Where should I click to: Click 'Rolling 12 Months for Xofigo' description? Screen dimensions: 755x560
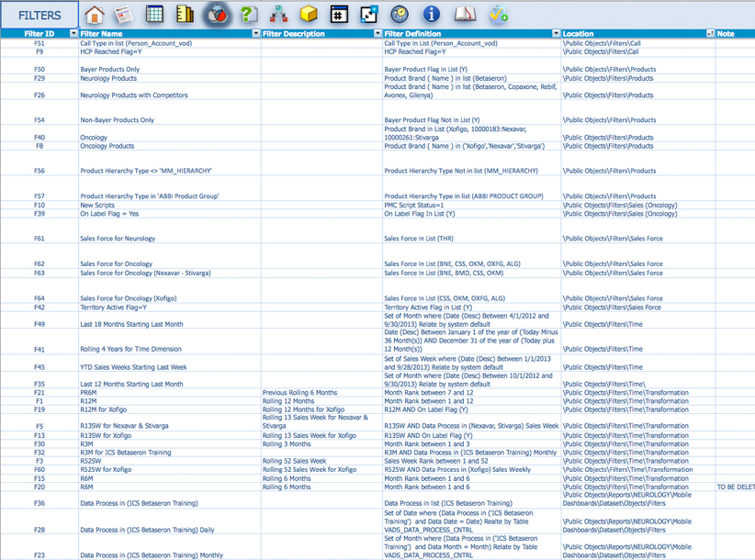click(x=303, y=409)
